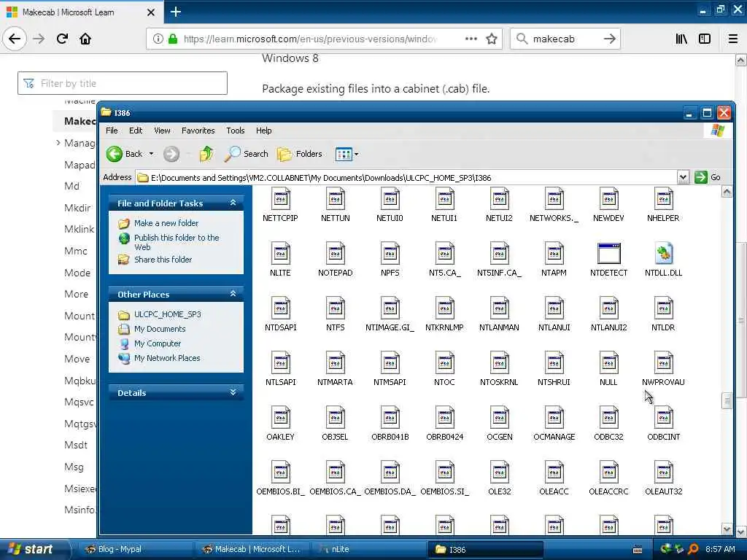Click the browser Reload button
The height and width of the screenshot is (560, 747).
click(62, 39)
